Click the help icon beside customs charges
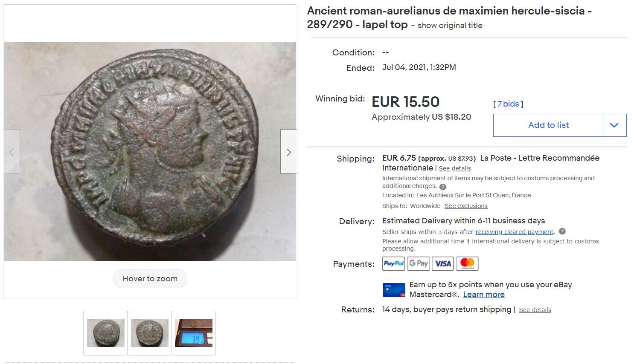This screenshot has height=364, width=634. pyautogui.click(x=443, y=187)
